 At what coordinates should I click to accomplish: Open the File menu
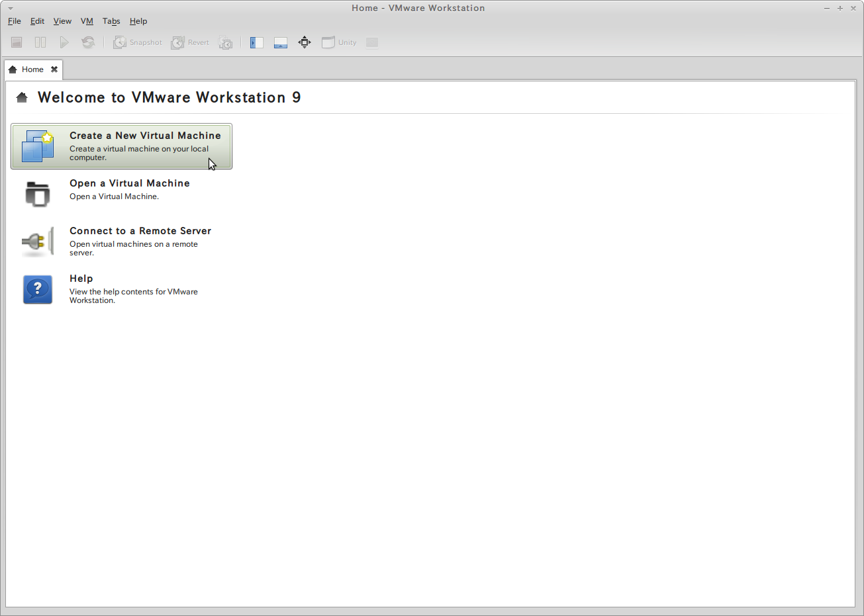click(15, 21)
